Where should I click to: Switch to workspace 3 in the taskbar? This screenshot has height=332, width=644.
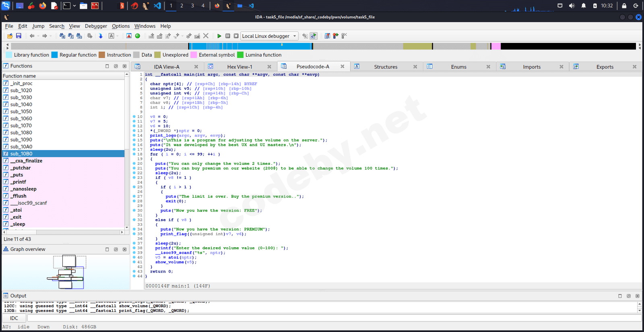coord(192,6)
